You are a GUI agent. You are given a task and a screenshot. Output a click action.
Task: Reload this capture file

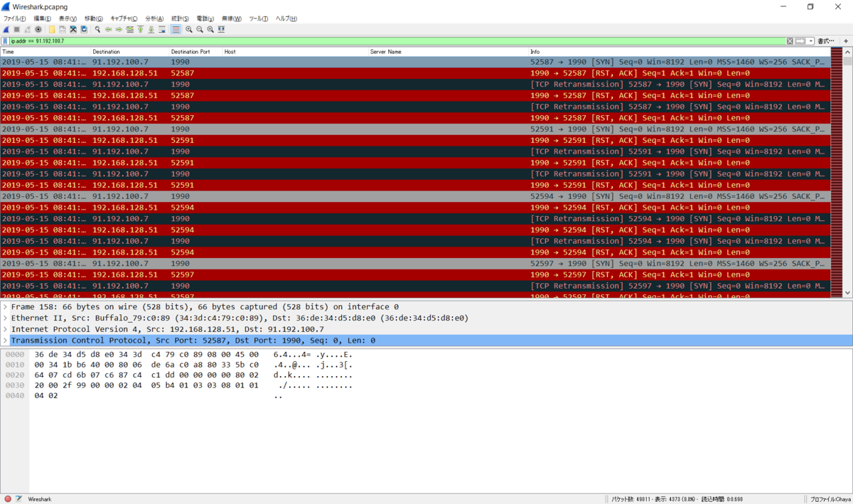click(x=84, y=29)
